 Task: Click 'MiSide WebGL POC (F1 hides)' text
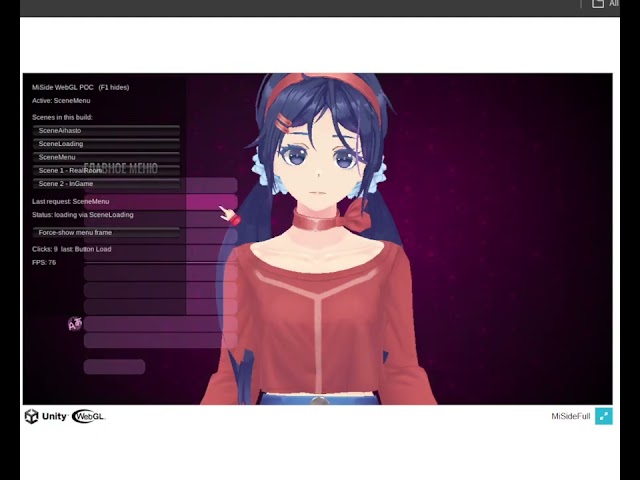click(80, 87)
